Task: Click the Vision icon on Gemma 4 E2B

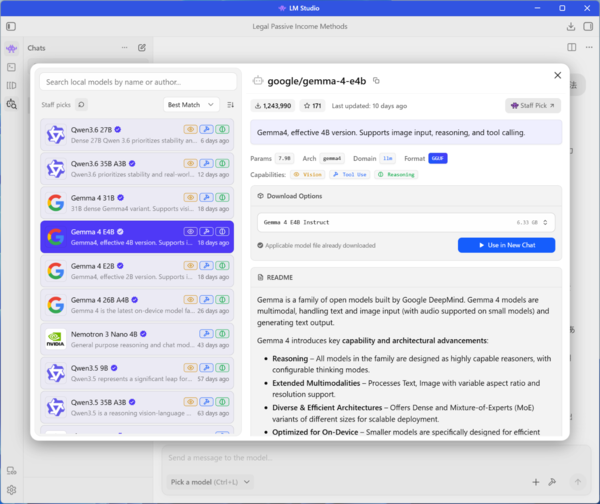Action: tap(190, 266)
